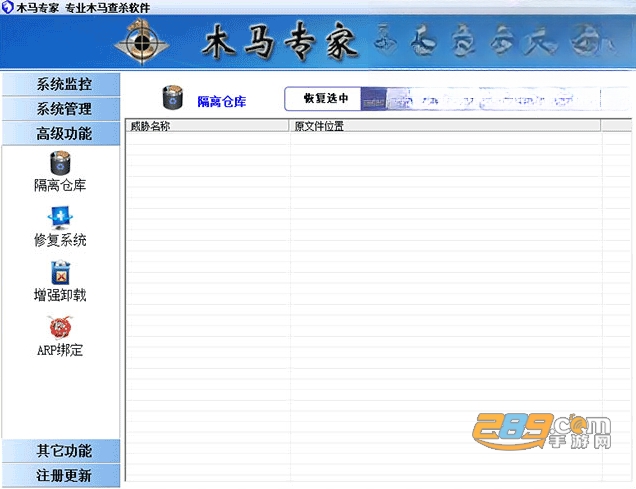
Task: Click the ARP绑定 label text
Action: click(60, 350)
